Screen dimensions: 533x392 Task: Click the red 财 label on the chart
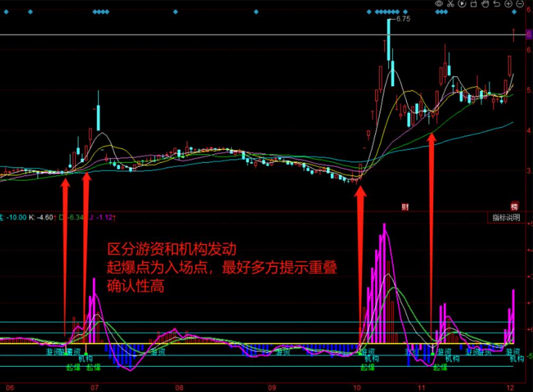point(405,207)
